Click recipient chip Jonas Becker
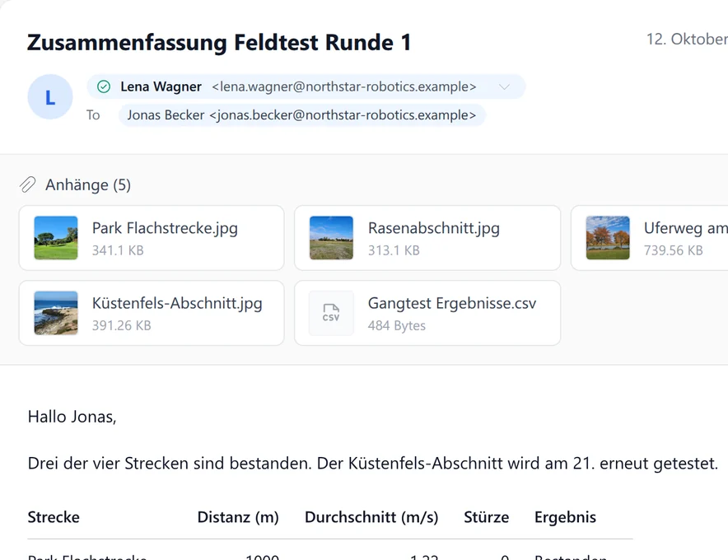This screenshot has width=728, height=560. [301, 115]
